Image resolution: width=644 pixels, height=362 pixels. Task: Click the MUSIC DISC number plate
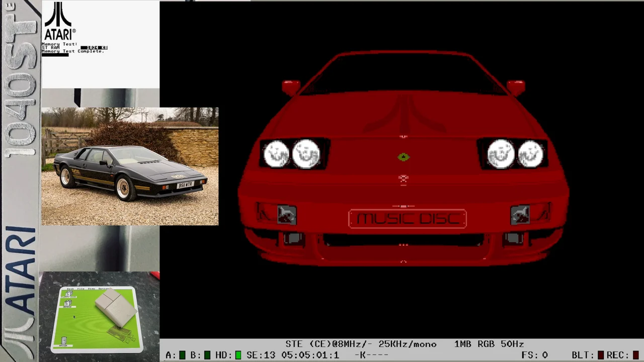[408, 219]
